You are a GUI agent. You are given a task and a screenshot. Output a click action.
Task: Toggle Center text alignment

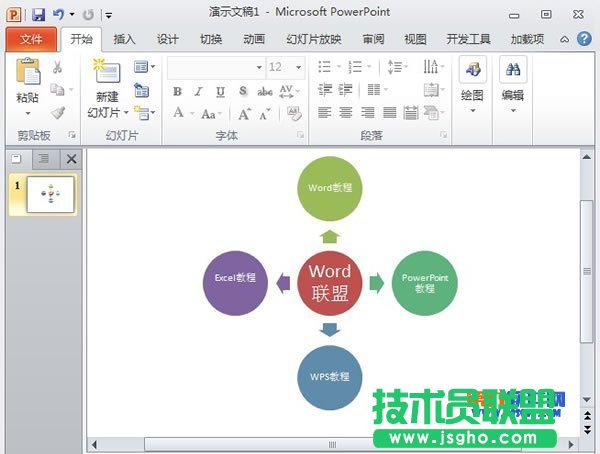tap(346, 113)
